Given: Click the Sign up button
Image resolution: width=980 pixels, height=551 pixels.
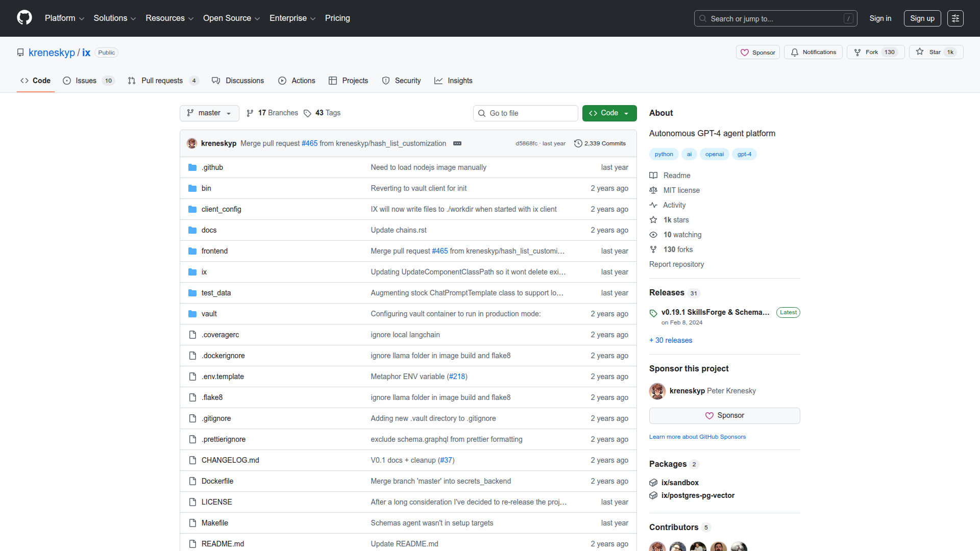Looking at the screenshot, I should 922,18.
